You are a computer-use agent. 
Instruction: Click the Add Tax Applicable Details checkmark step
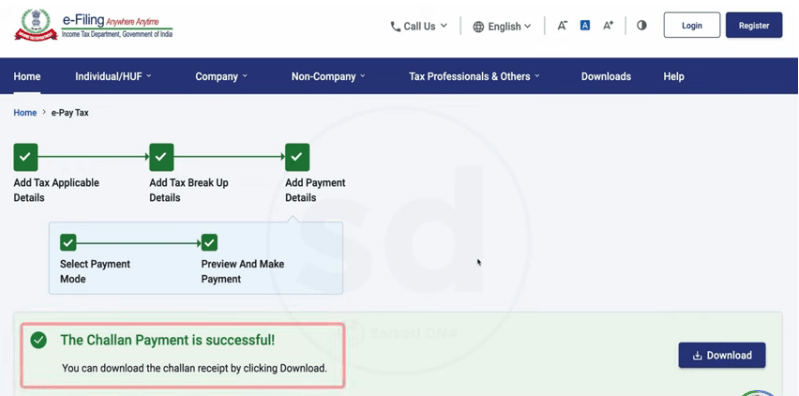coord(25,157)
